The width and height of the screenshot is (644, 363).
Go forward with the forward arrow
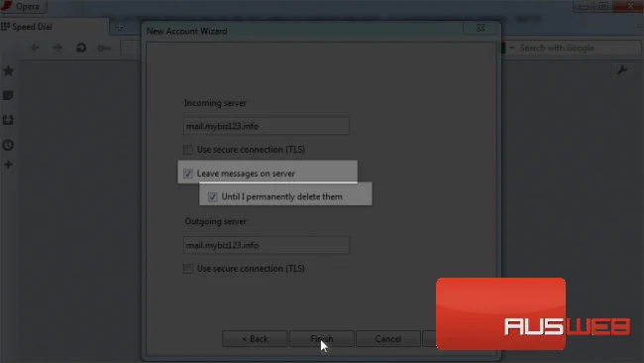[x=57, y=48]
